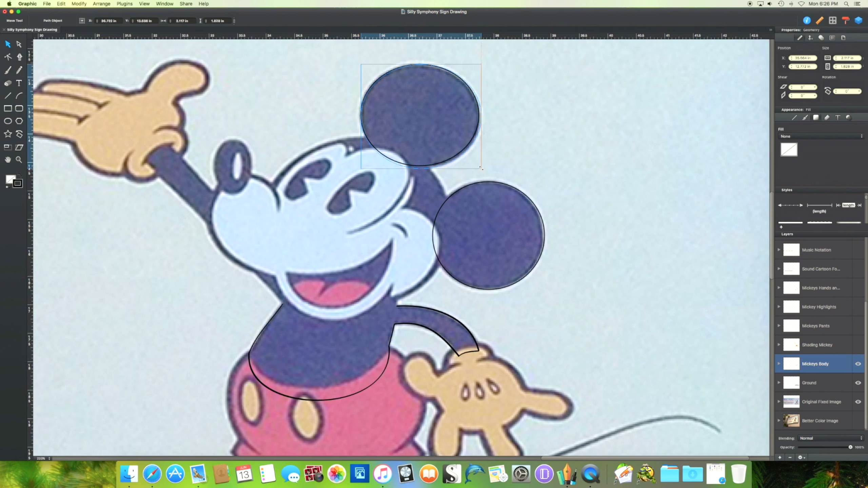Screen dimensions: 868x488
Task: Select the Path Selection anchor tool
Action: coord(8,57)
